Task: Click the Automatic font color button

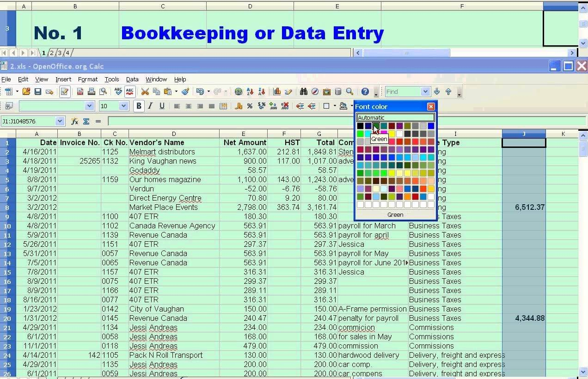Action: [395, 117]
